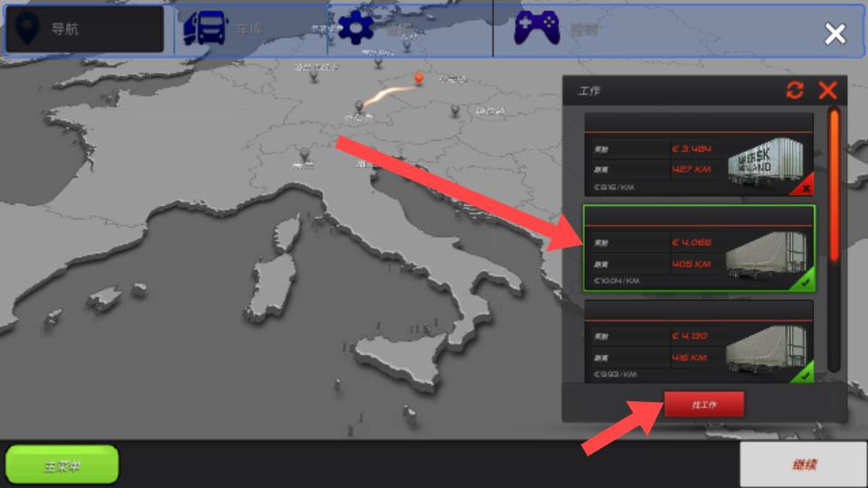Image resolution: width=868 pixels, height=488 pixels.
Task: Click the grey city pin near Italy's north
Action: pos(305,154)
